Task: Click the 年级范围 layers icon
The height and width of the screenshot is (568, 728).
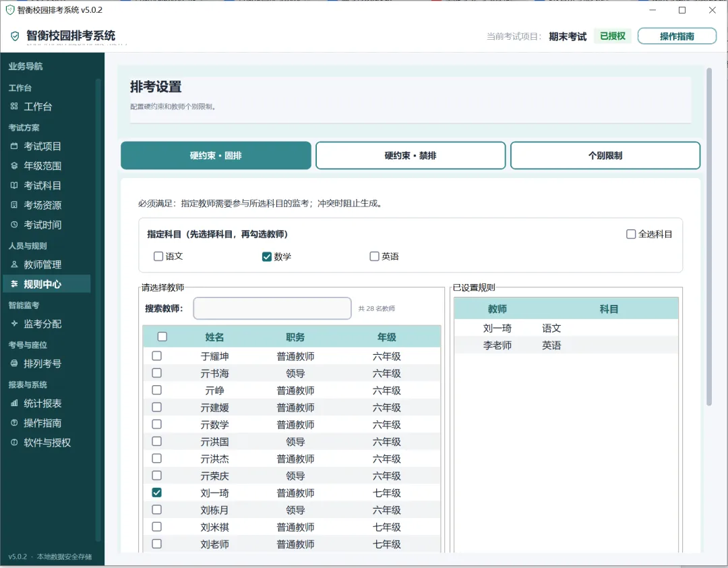Action: pyautogui.click(x=14, y=166)
